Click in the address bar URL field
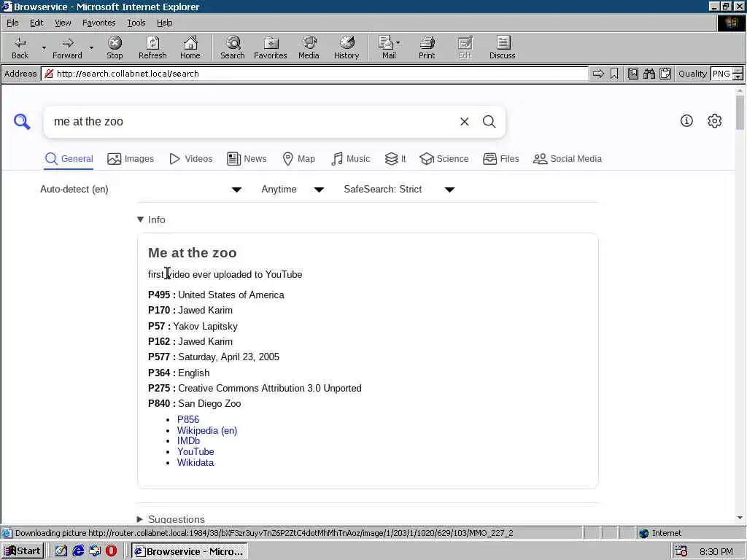Viewport: 747px width, 560px height. pyautogui.click(x=314, y=74)
